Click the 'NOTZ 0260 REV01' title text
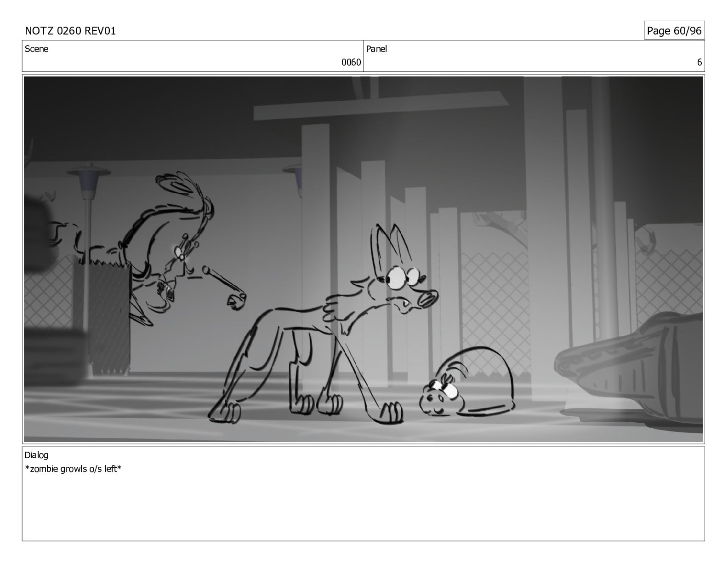This screenshot has width=728, height=563. [x=70, y=31]
